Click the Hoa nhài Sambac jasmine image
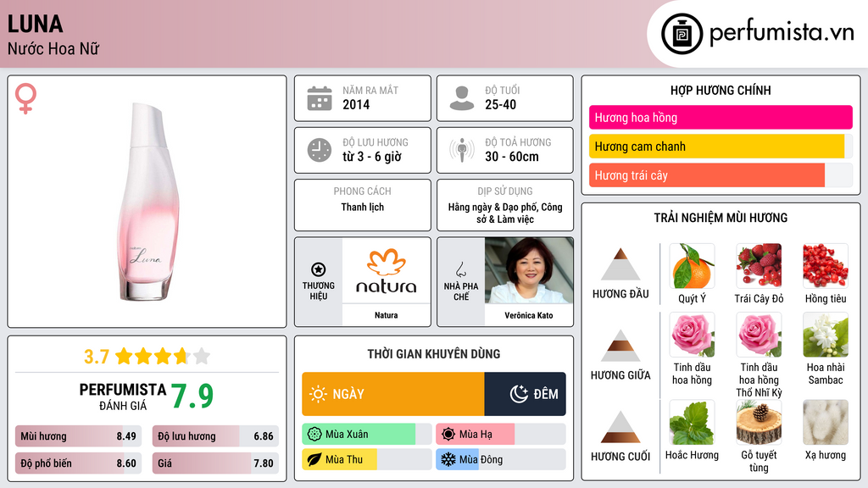 (826, 335)
